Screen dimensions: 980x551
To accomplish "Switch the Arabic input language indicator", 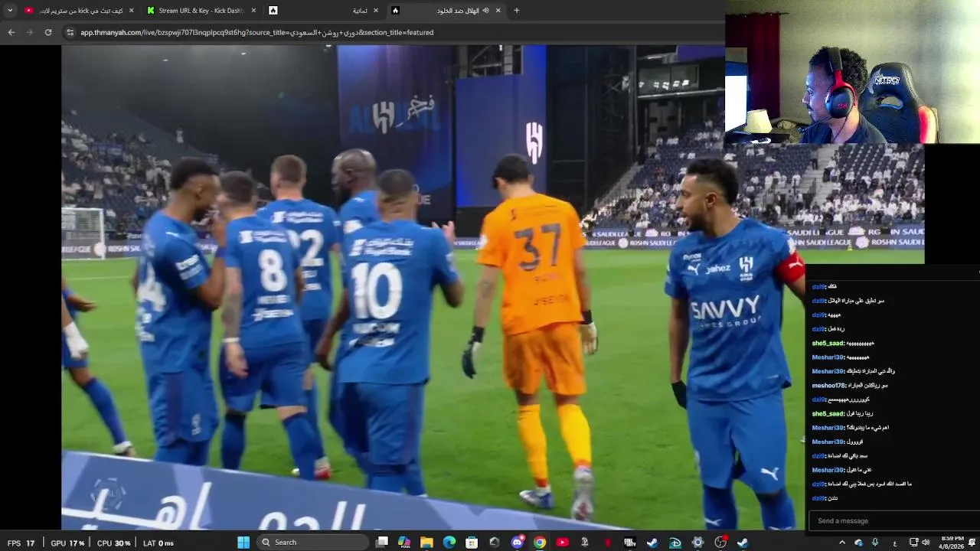I will coord(895,543).
